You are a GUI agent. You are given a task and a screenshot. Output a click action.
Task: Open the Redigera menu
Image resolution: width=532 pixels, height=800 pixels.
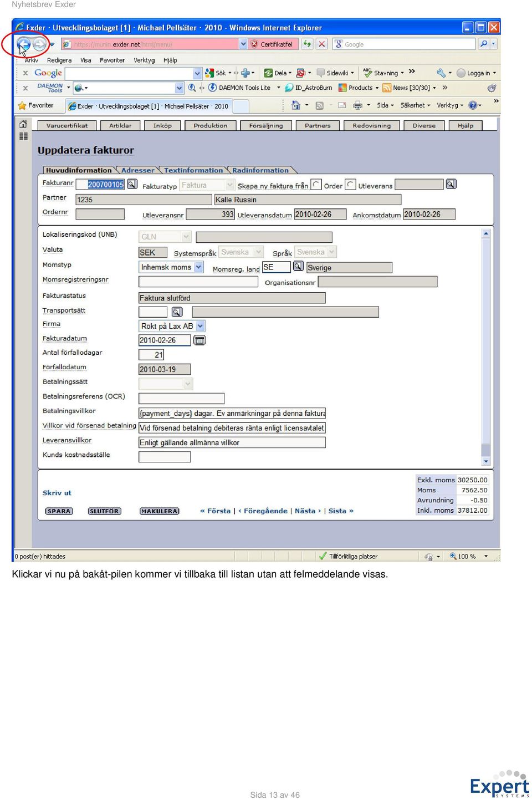pyautogui.click(x=59, y=60)
